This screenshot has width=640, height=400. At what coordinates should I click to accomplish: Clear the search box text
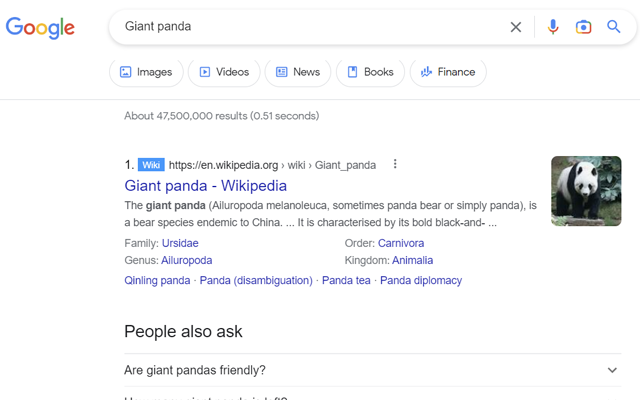516,27
